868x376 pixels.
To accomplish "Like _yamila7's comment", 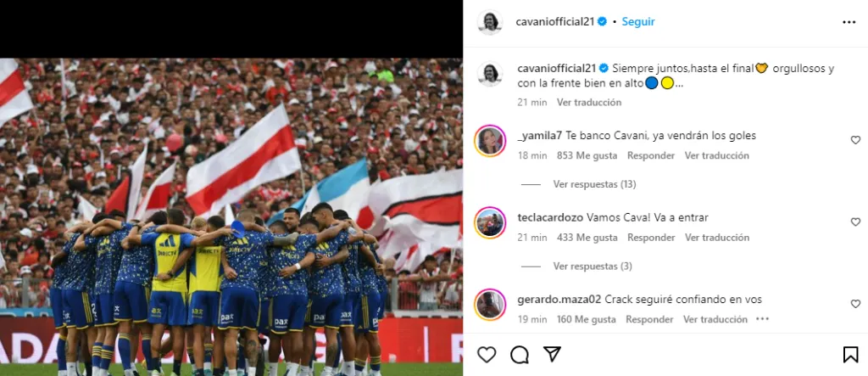I will (x=855, y=140).
